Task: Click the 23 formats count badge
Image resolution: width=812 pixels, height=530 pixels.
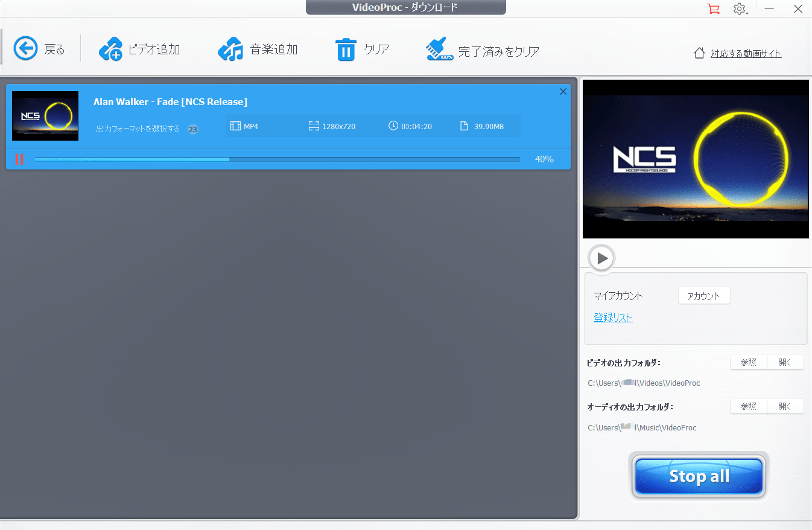Action: [x=192, y=129]
